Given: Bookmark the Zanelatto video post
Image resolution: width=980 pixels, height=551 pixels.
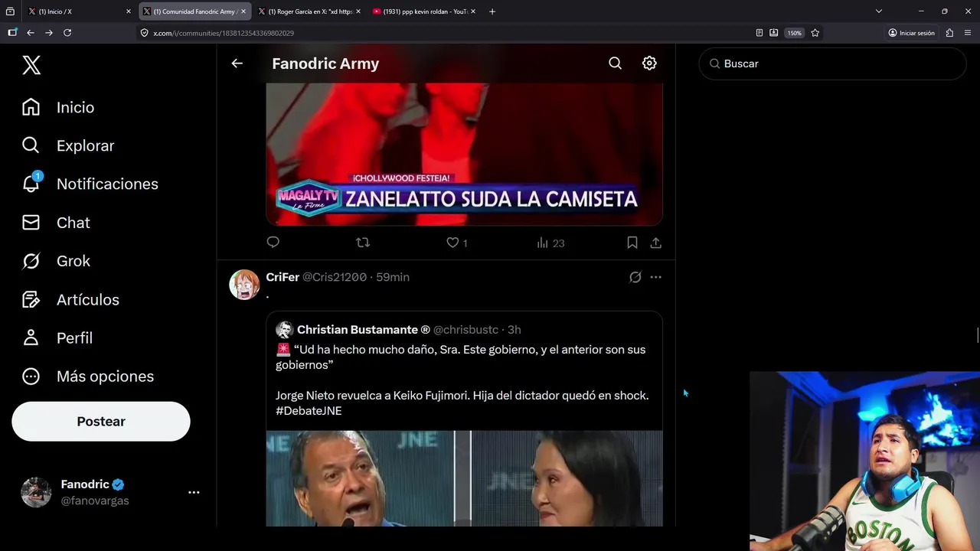Looking at the screenshot, I should coord(632,243).
